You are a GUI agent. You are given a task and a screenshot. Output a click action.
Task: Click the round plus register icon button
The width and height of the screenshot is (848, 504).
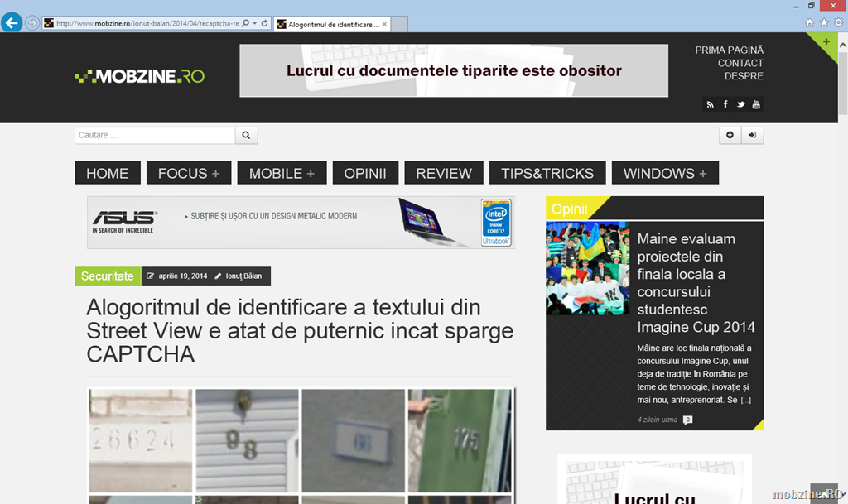click(730, 135)
